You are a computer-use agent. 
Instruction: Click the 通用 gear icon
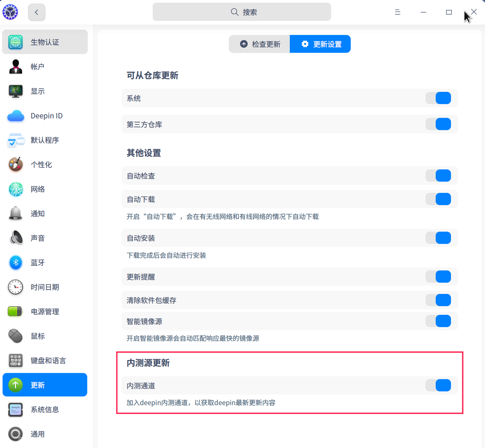point(16,434)
